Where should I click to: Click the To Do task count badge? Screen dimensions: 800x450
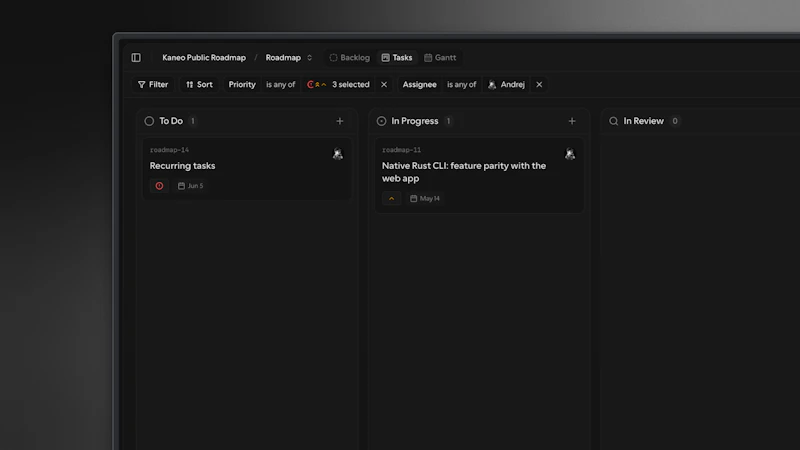pyautogui.click(x=192, y=121)
